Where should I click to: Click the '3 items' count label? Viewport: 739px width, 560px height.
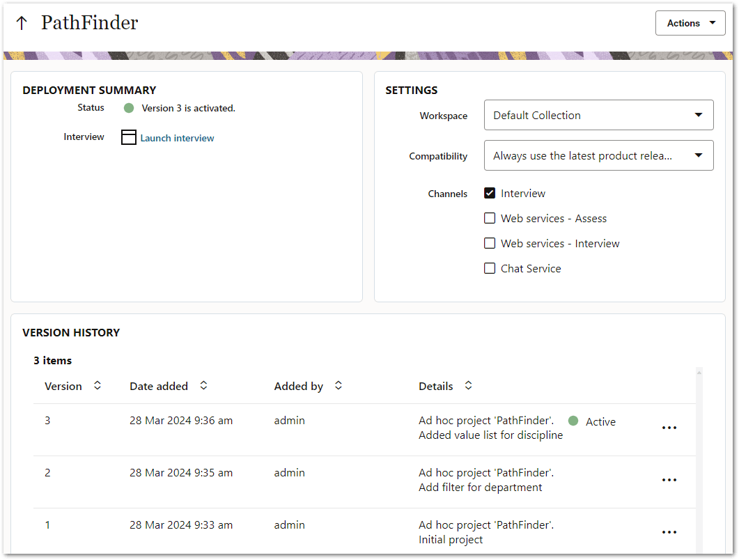[x=52, y=361]
